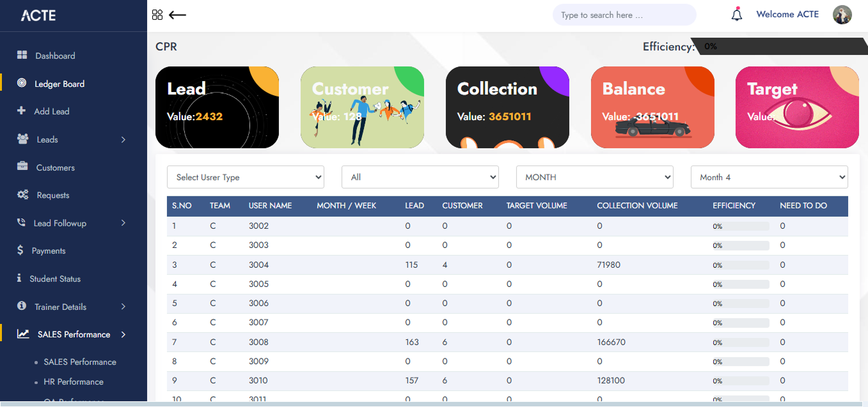868x407 pixels.
Task: Click user name 3002 cell
Action: (x=259, y=226)
